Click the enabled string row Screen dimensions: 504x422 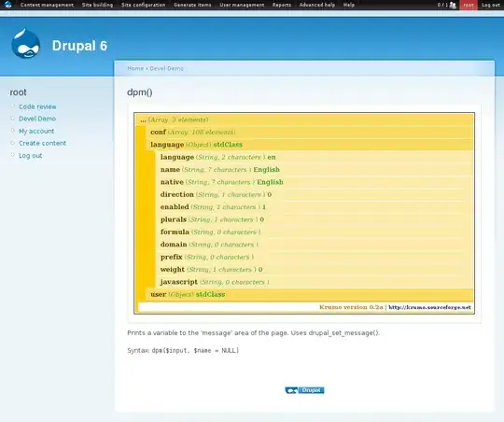coord(315,207)
